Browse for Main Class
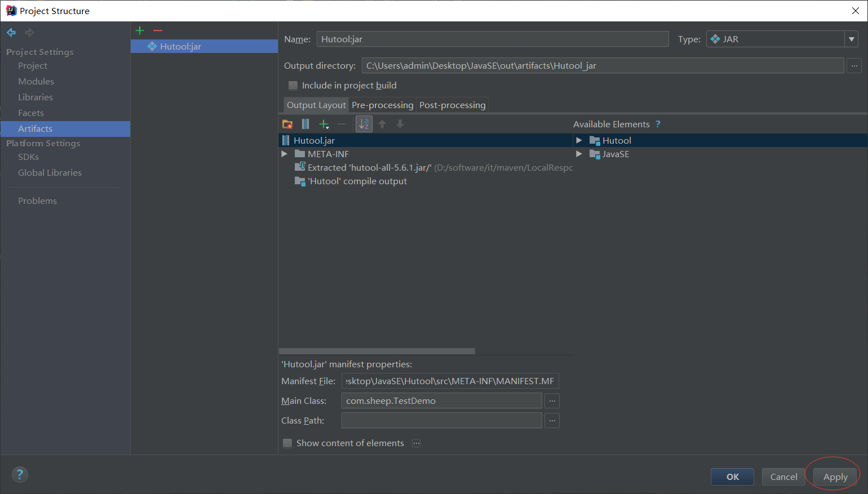 552,401
